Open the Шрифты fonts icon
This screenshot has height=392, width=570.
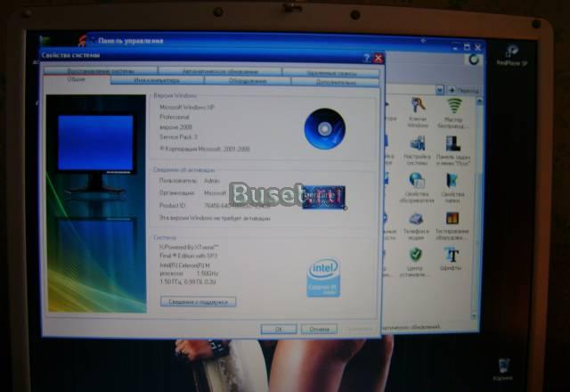(452, 259)
